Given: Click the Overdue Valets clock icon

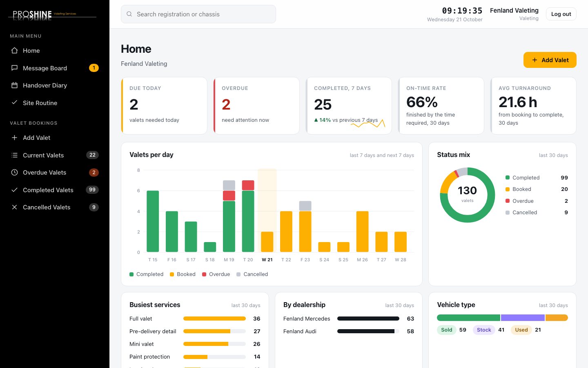Looking at the screenshot, I should (x=14, y=173).
